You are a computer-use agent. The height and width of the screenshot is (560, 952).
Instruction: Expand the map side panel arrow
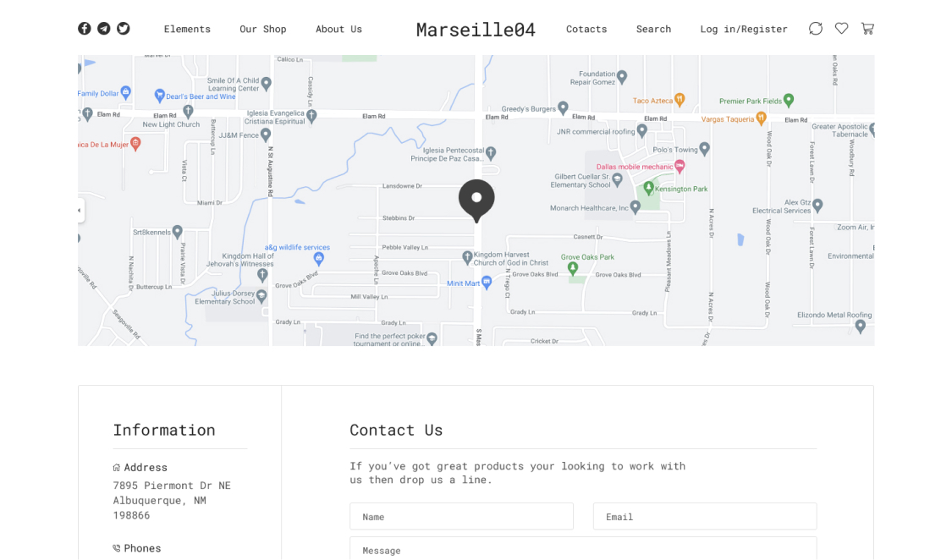point(80,211)
